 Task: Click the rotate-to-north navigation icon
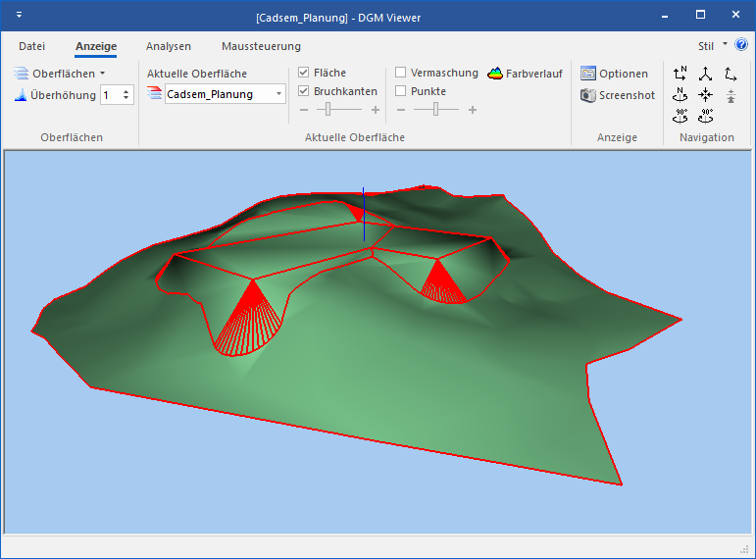click(x=680, y=95)
